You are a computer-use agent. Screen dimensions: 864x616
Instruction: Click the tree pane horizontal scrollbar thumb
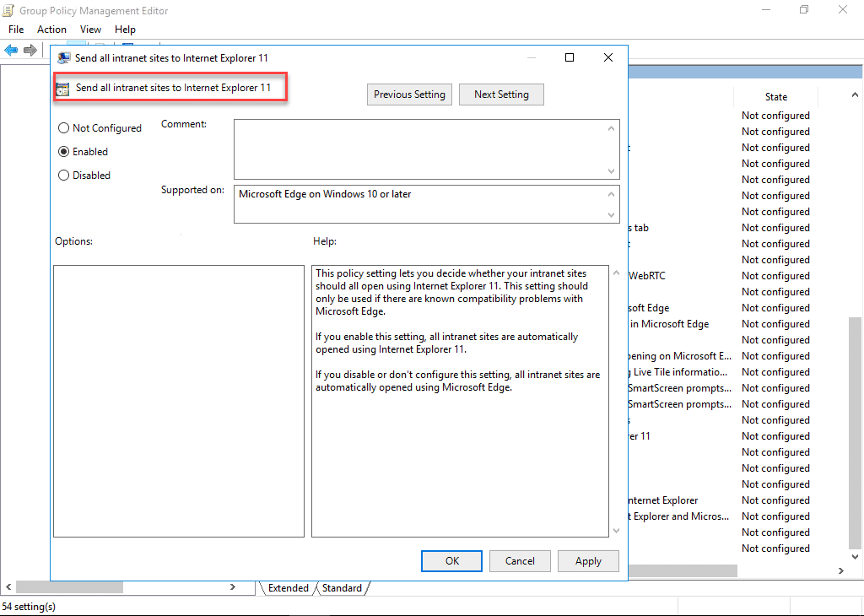(69, 587)
